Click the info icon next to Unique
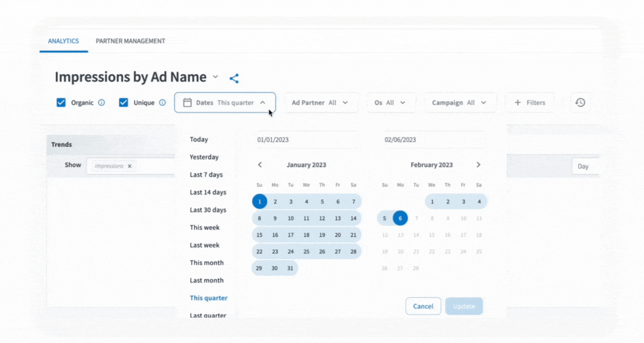 (162, 102)
